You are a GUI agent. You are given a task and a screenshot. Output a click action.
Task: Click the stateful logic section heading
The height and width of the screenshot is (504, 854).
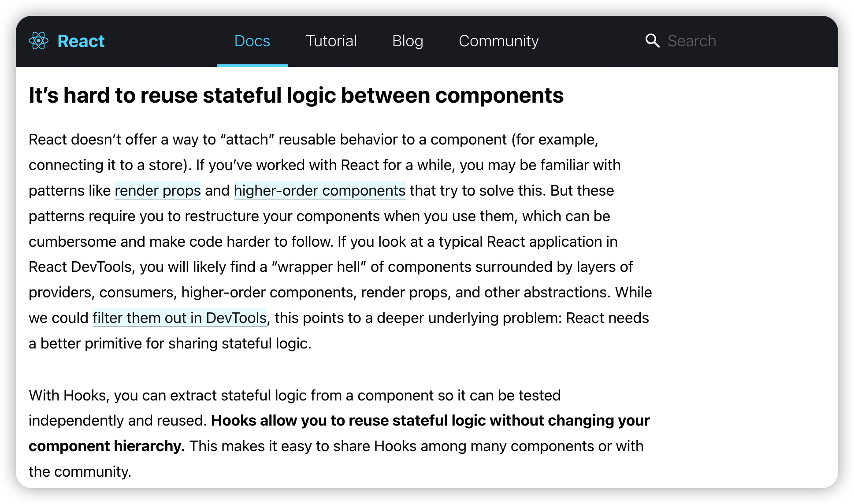(296, 95)
